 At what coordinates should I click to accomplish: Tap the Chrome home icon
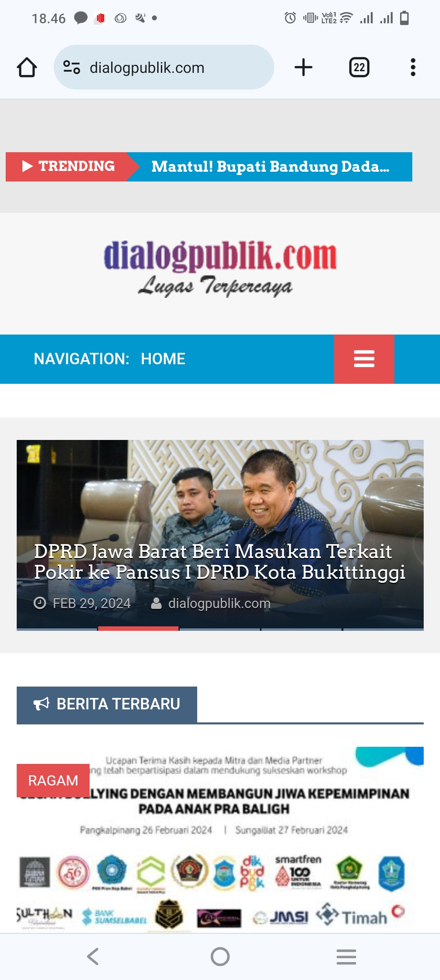(27, 67)
